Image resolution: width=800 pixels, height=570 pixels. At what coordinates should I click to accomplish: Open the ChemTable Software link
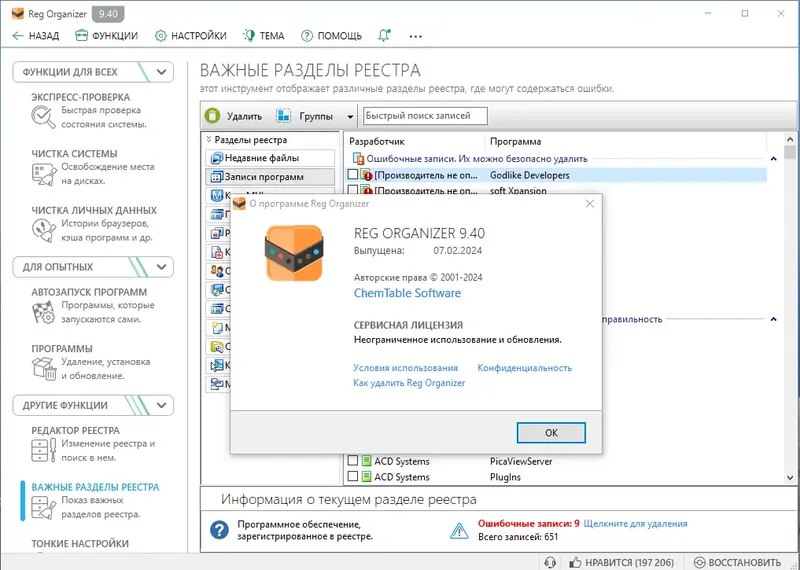coord(407,293)
